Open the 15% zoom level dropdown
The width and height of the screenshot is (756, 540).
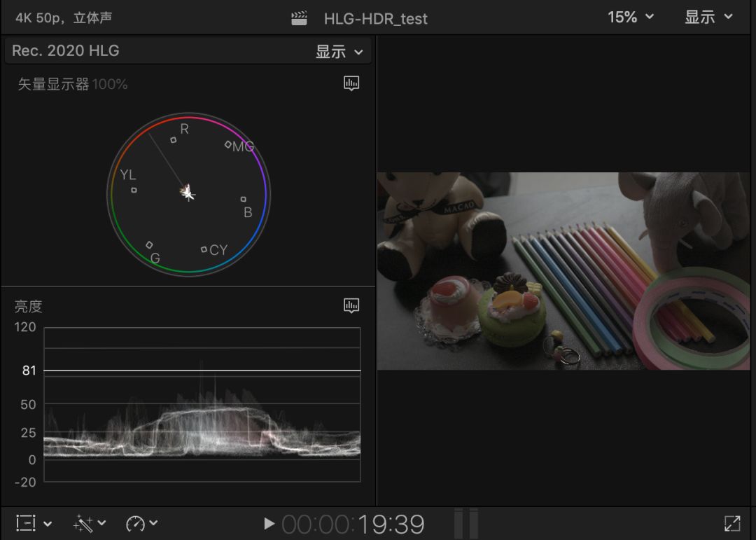[630, 18]
